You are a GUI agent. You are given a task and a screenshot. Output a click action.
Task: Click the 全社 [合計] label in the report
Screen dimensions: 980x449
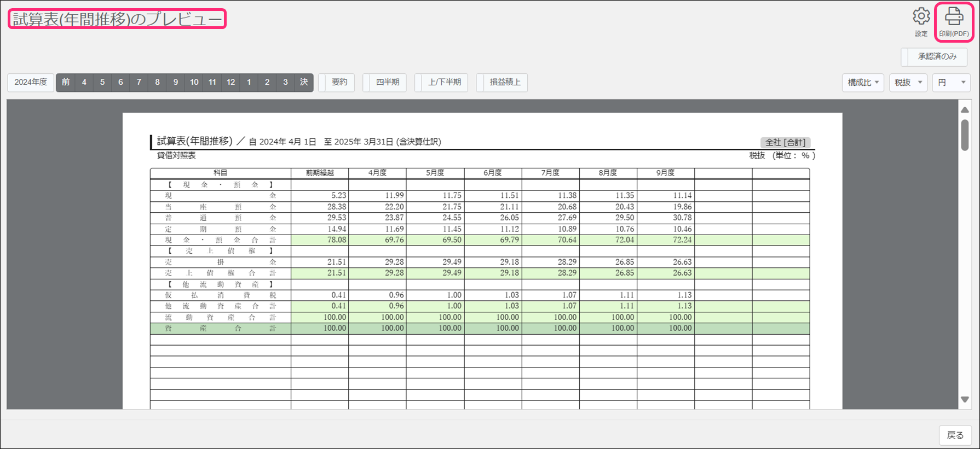click(x=785, y=142)
